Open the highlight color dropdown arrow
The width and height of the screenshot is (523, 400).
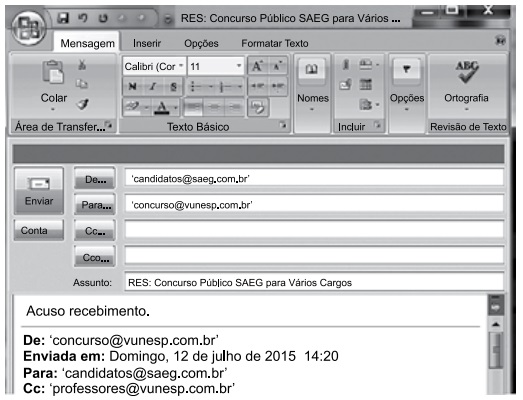(x=147, y=107)
